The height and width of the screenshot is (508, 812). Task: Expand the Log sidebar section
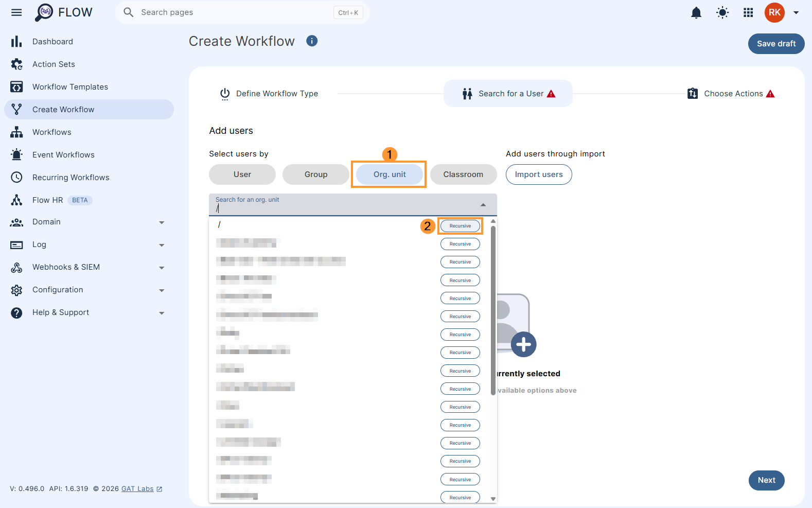(x=162, y=245)
